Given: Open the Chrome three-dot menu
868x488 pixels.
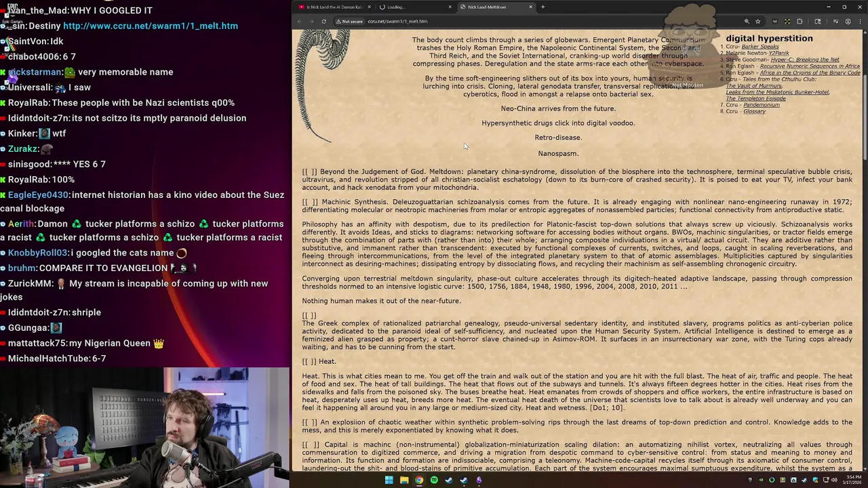Looking at the screenshot, I should click(x=859, y=21).
